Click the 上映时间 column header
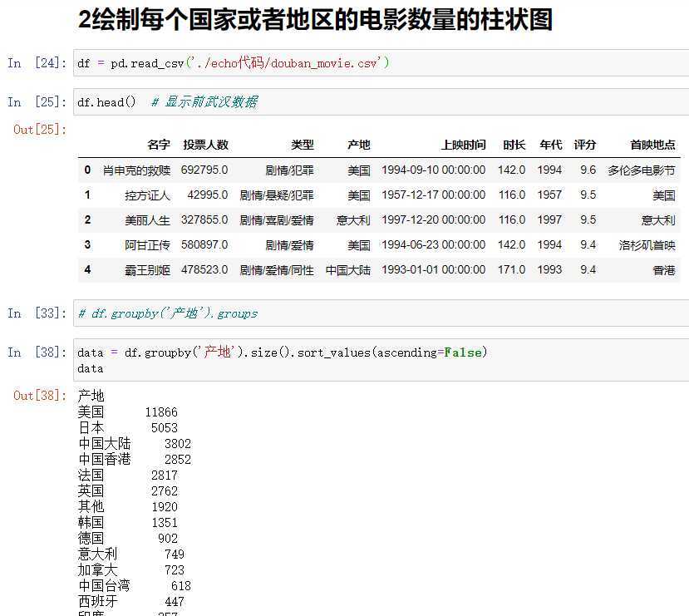 [463, 145]
